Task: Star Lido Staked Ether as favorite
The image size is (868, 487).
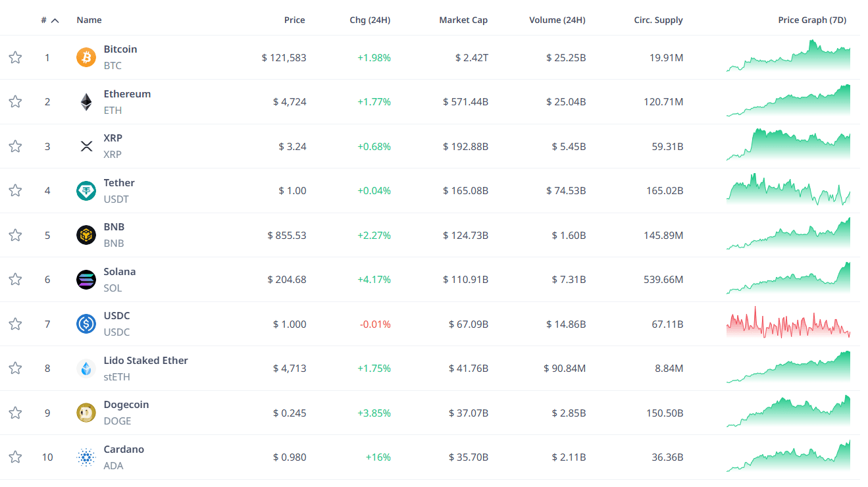Action: pos(15,368)
